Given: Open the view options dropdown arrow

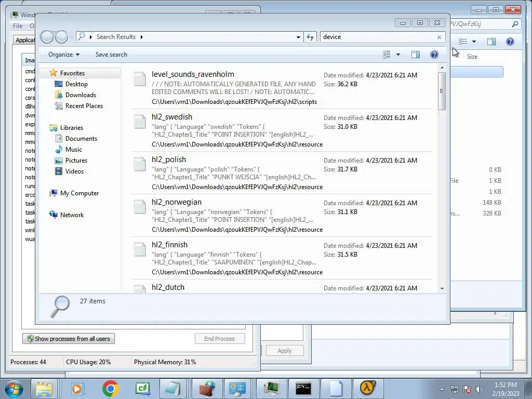Looking at the screenshot, I should [398, 55].
